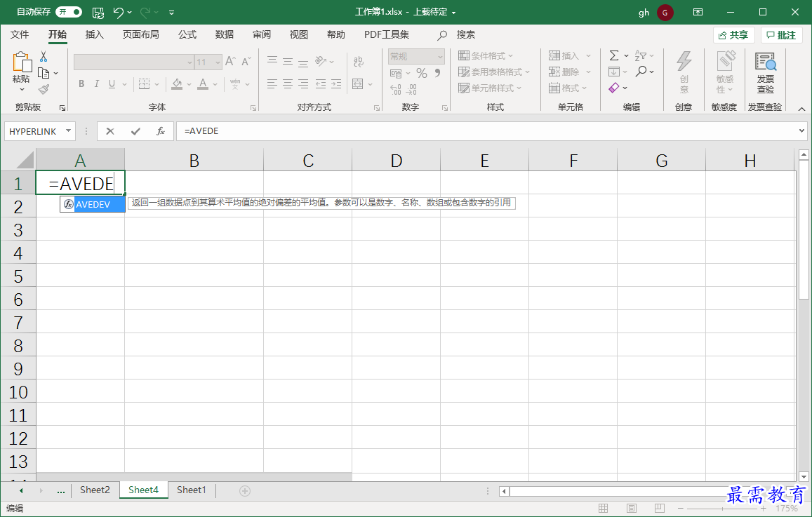
Task: Click the Clear eraser icon
Action: (614, 88)
